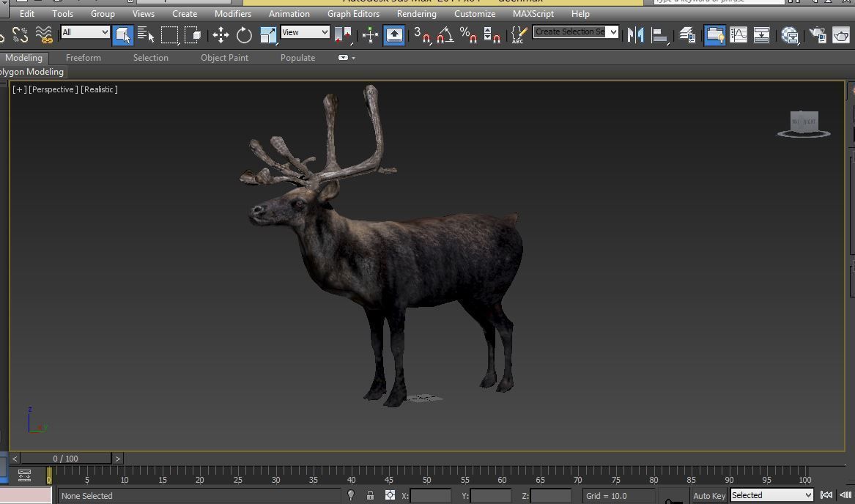Toggle the Window/Crossing selection mode
This screenshot has width=855, height=504.
pyautogui.click(x=193, y=35)
